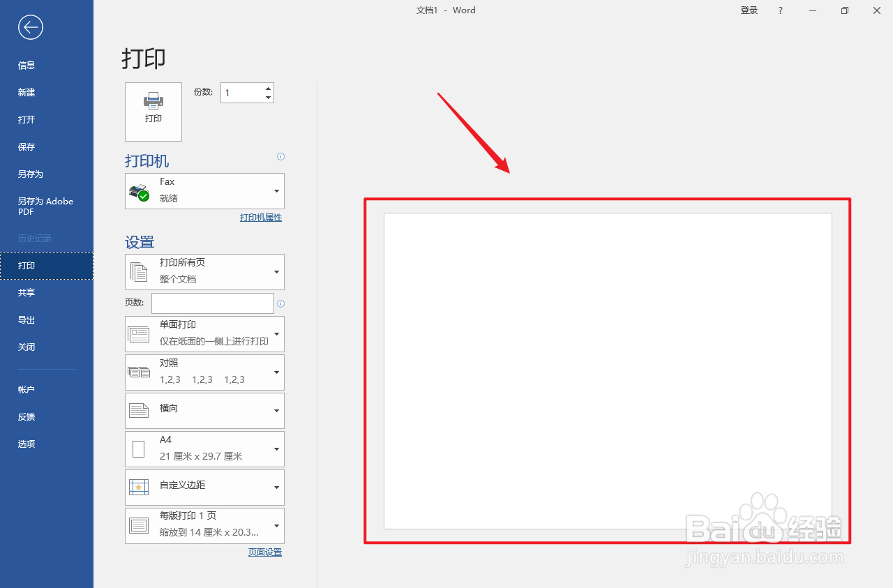Click the collated pages icon
The width and height of the screenshot is (893, 588).
pos(139,372)
